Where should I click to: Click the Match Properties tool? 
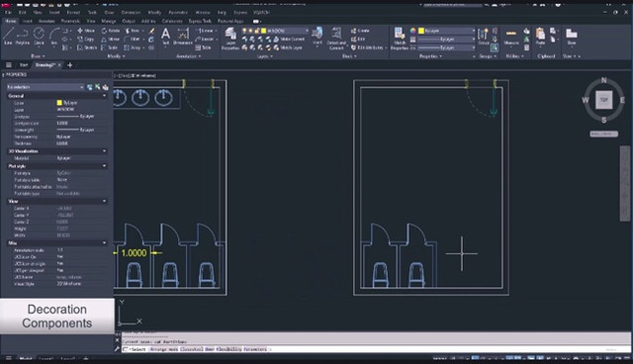(400, 39)
